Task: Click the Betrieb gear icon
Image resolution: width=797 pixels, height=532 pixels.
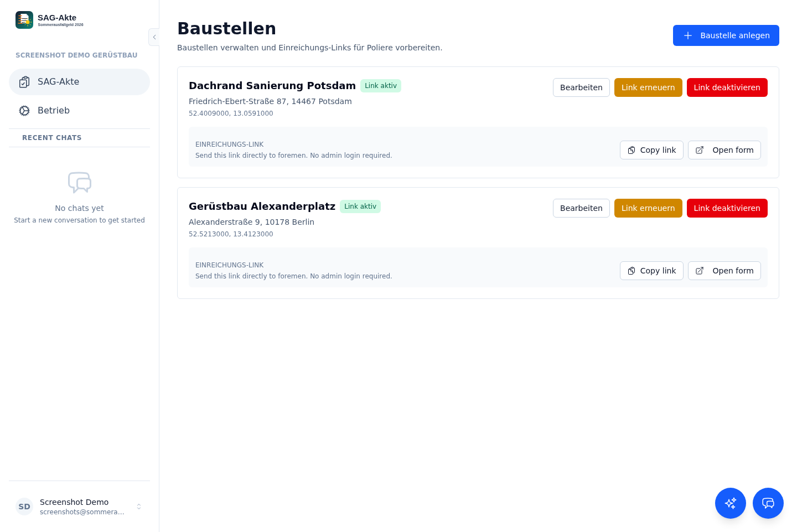Action: coord(24,111)
